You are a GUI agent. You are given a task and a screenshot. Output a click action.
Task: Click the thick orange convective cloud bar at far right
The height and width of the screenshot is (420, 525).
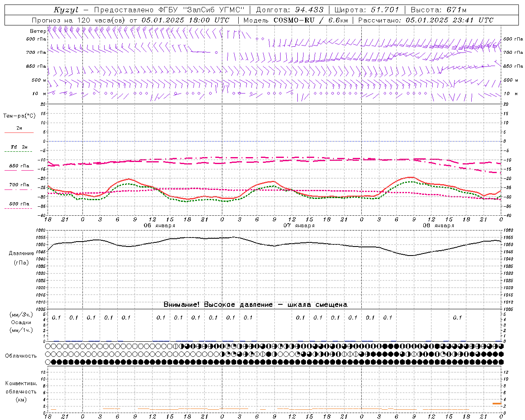coord(497,404)
